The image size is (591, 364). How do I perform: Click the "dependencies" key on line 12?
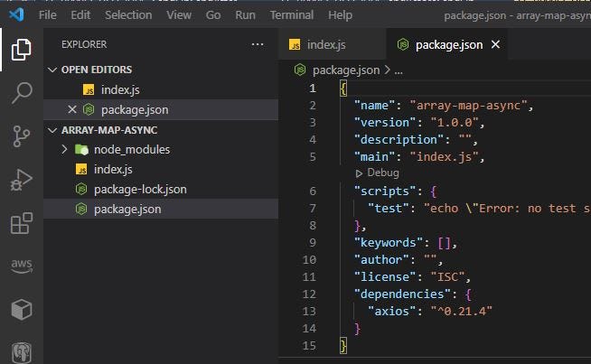pos(402,294)
